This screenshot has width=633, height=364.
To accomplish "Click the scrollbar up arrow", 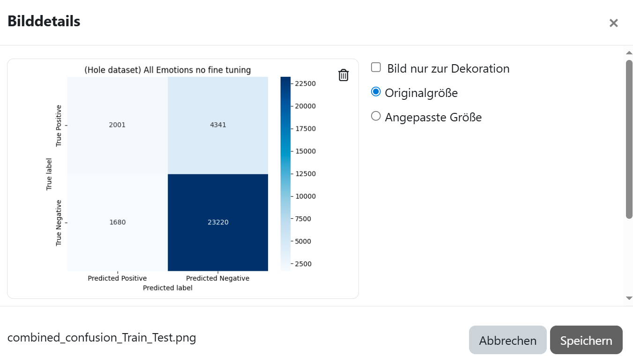I will tap(629, 53).
